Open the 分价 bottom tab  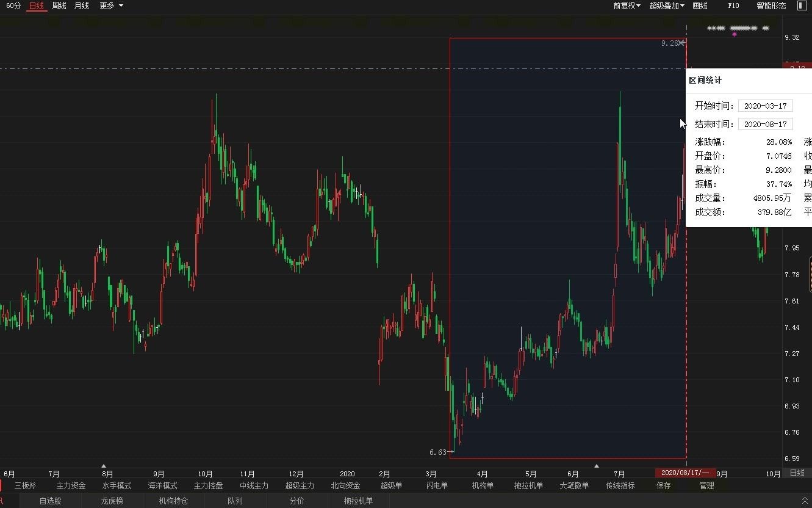[296, 501]
